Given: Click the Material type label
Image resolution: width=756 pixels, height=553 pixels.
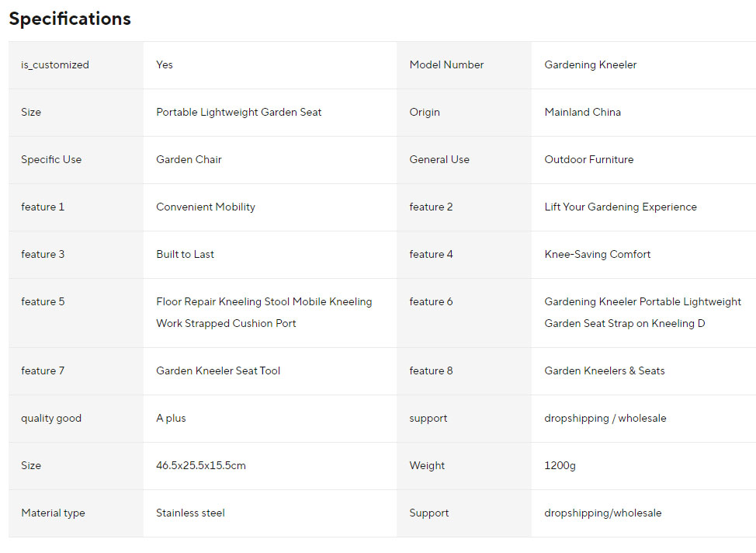Looking at the screenshot, I should click(53, 513).
